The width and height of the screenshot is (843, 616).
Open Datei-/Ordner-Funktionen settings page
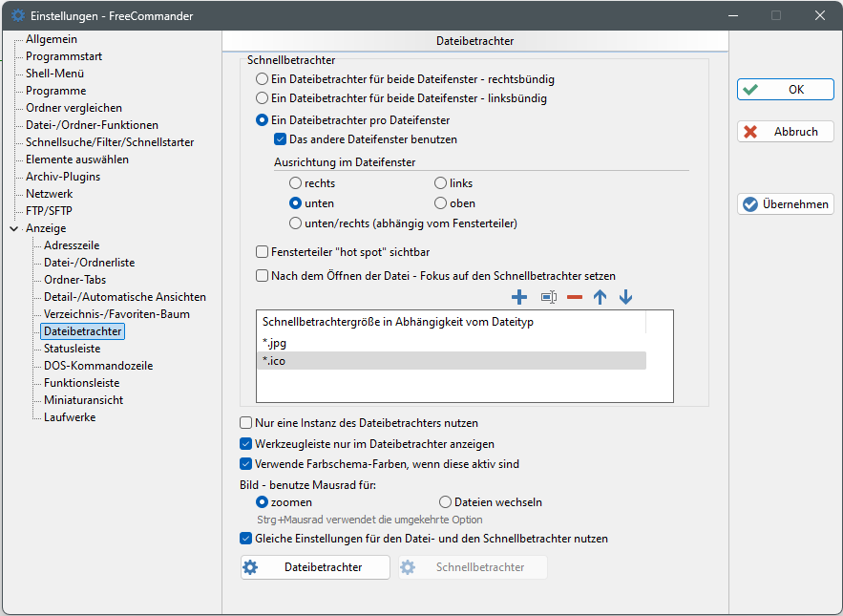(92, 125)
